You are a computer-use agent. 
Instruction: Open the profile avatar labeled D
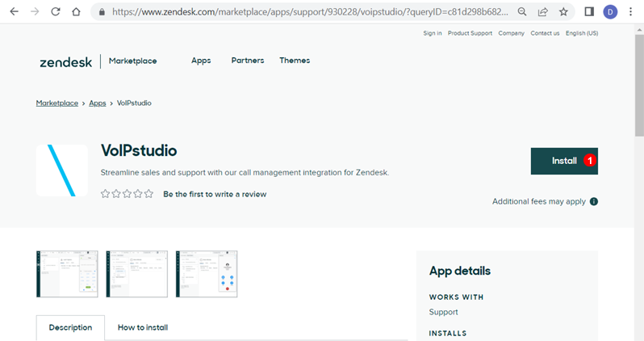pyautogui.click(x=610, y=12)
